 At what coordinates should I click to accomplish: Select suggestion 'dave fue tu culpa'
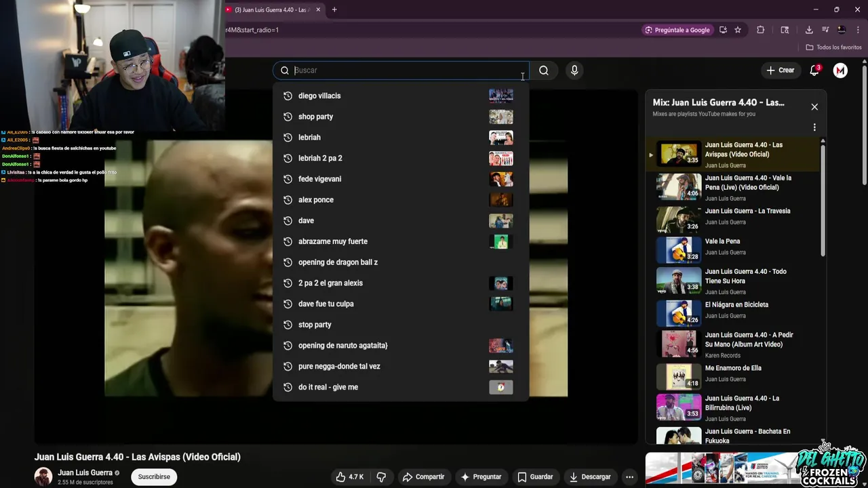(x=400, y=304)
